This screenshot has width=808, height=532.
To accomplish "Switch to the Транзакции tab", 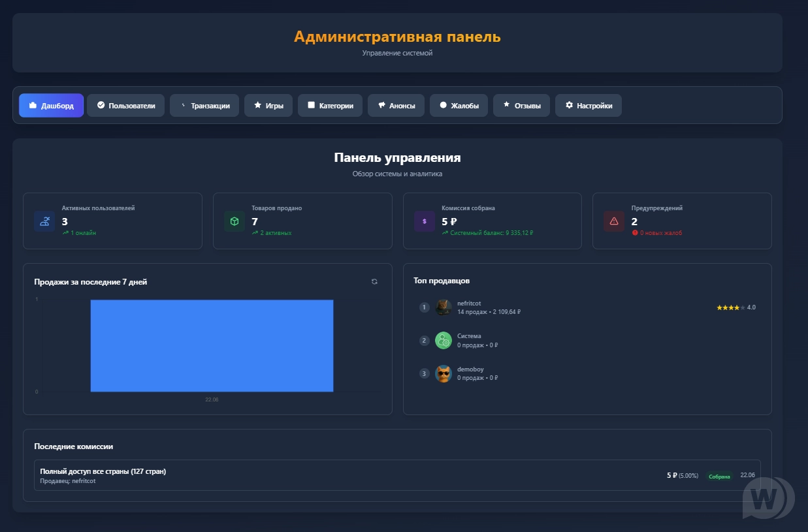I will (204, 106).
